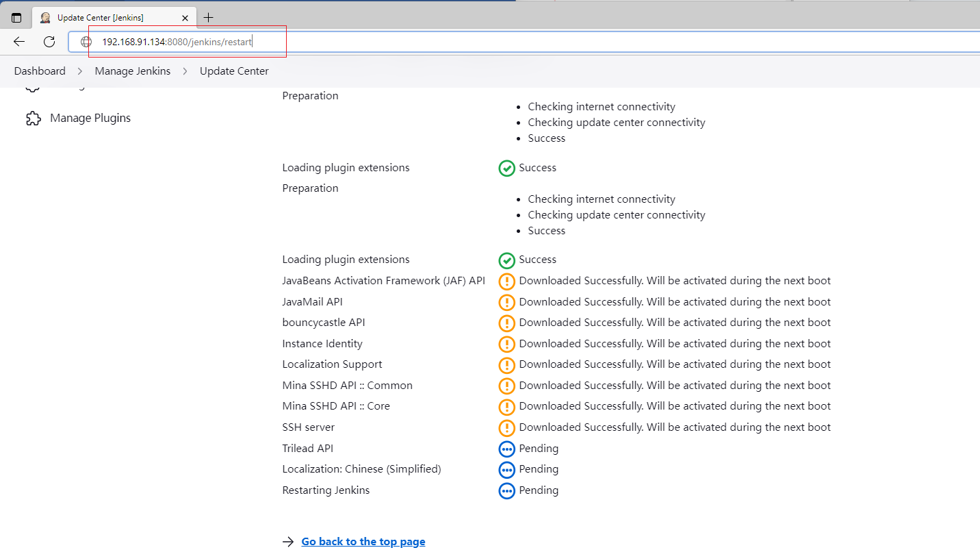Click the warning icon for SSH server
The image size is (980, 550).
506,427
